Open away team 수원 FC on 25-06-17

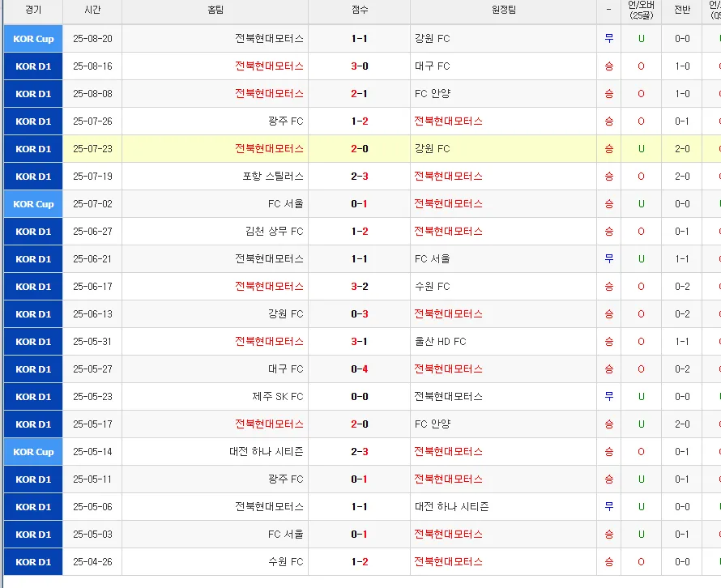click(x=433, y=287)
